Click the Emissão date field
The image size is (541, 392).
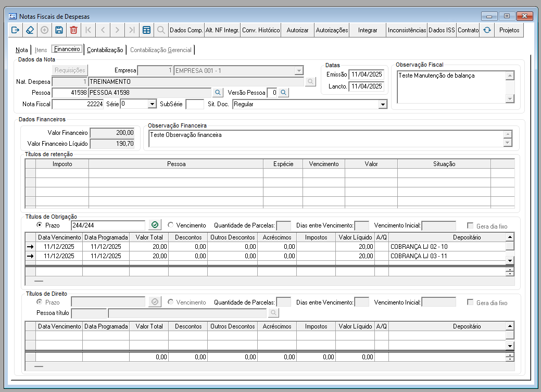(367, 74)
